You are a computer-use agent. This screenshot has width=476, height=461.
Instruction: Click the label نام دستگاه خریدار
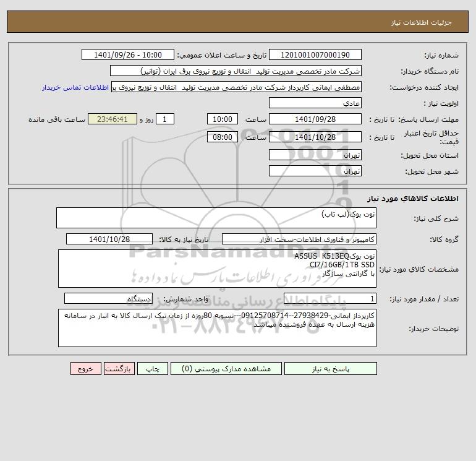430,71
